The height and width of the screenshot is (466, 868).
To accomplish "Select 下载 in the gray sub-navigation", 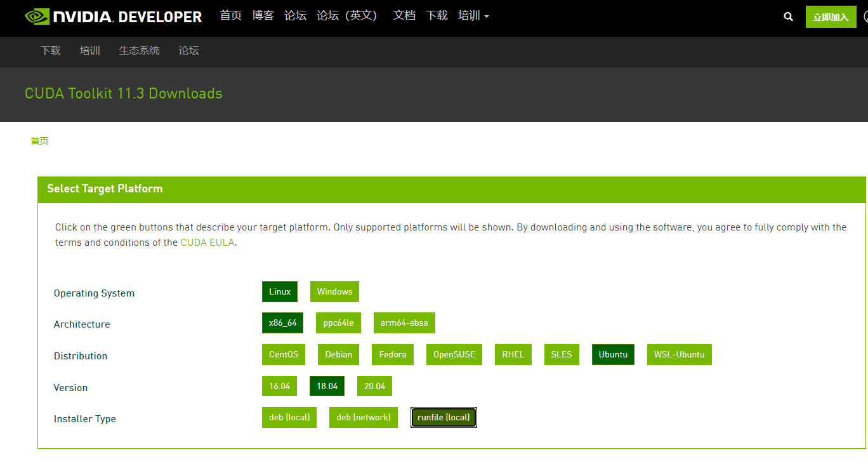I will click(51, 51).
